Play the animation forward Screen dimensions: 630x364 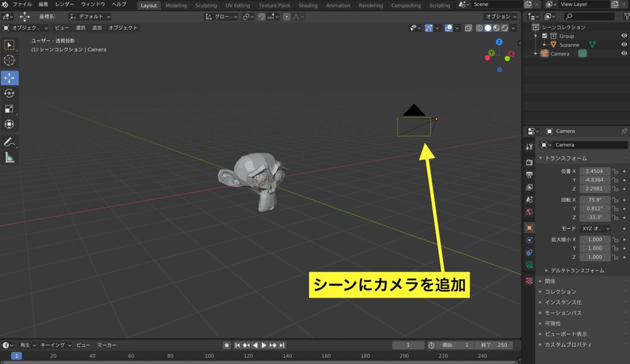[x=264, y=345]
